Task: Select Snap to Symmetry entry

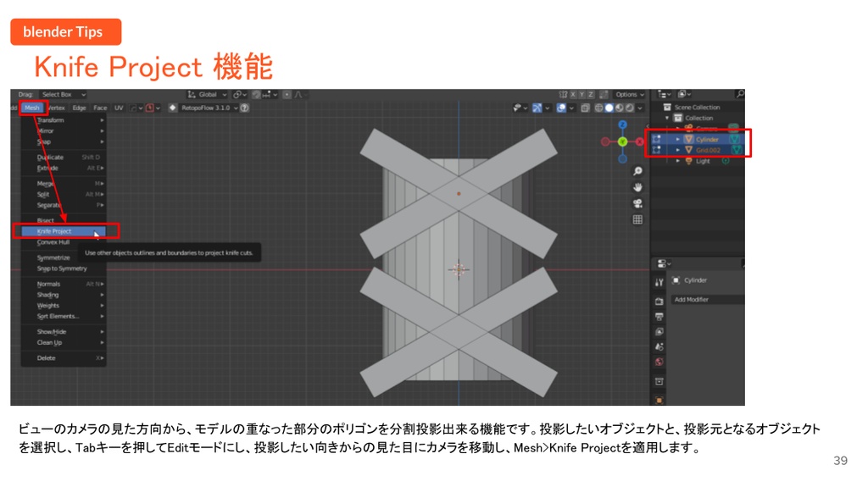Action: pos(63,268)
